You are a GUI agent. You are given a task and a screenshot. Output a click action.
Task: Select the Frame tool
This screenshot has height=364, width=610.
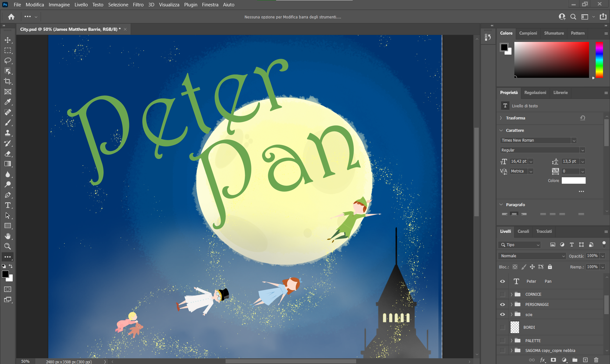click(x=8, y=92)
